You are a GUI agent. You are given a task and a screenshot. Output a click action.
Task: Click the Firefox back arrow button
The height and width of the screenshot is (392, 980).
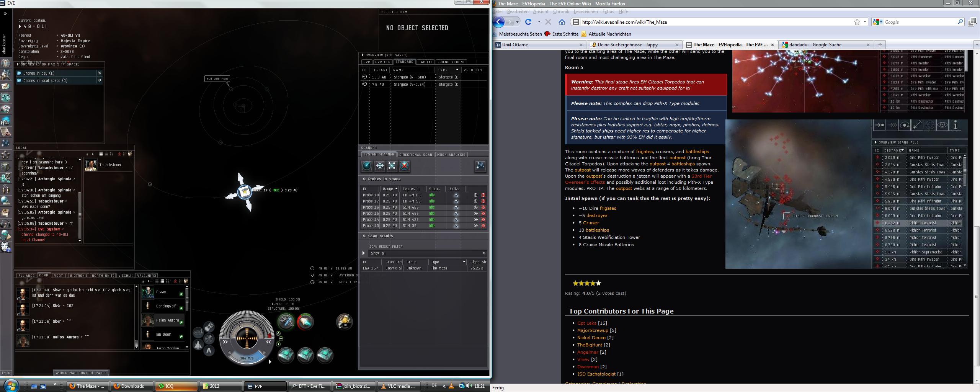[x=498, y=22]
